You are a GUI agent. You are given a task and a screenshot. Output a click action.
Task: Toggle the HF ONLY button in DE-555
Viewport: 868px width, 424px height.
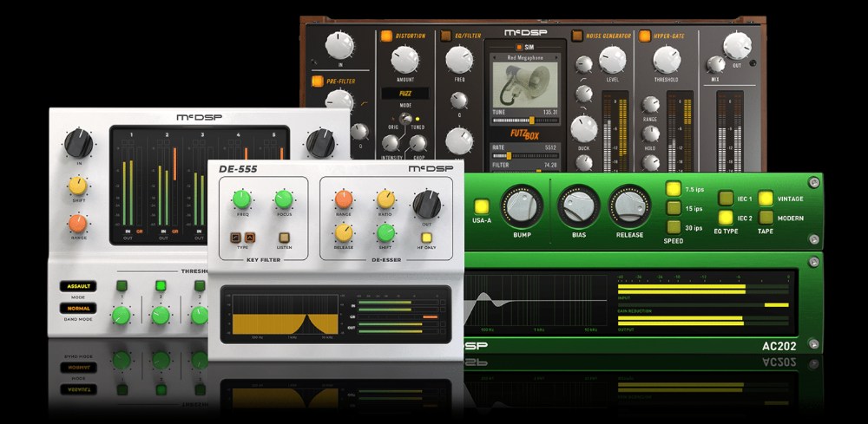427,238
